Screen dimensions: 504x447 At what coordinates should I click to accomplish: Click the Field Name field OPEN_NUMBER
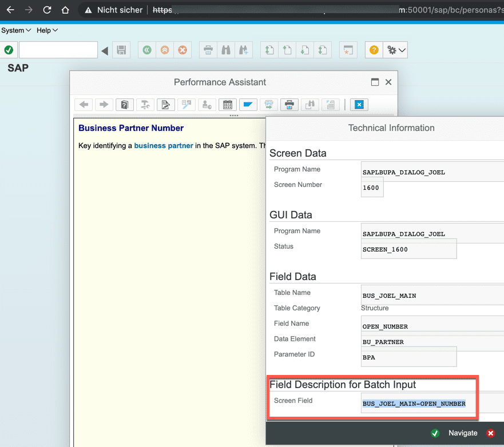[x=432, y=326]
